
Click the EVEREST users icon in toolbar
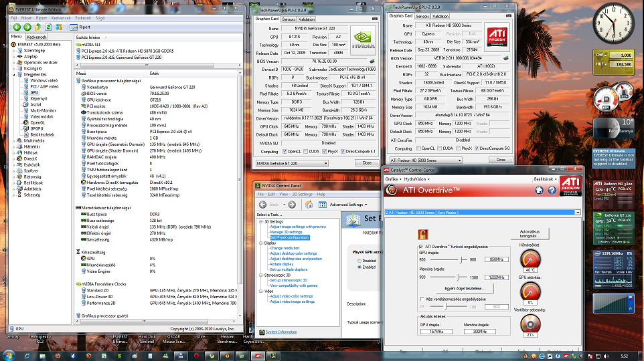pos(59,27)
